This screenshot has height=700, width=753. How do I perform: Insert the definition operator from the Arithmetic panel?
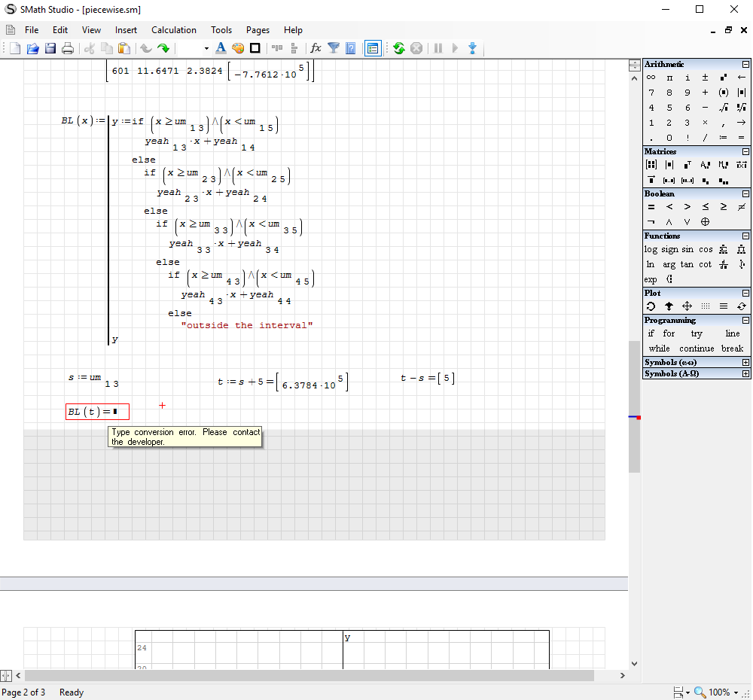[724, 136]
